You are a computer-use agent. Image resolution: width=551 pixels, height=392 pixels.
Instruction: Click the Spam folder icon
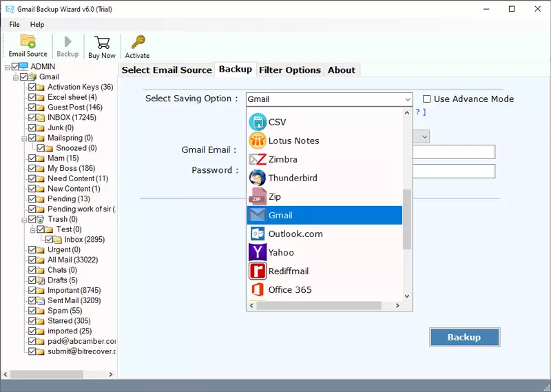[41, 311]
